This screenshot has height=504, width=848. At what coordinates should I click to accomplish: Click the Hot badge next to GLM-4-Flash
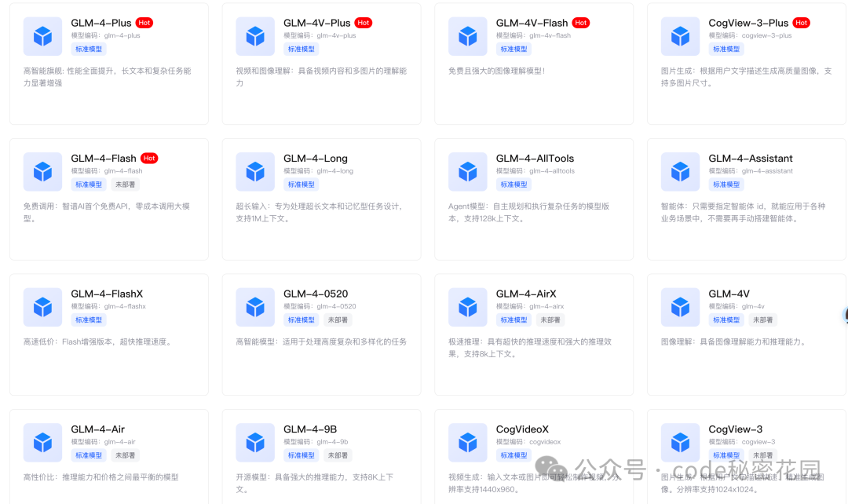pyautogui.click(x=149, y=158)
